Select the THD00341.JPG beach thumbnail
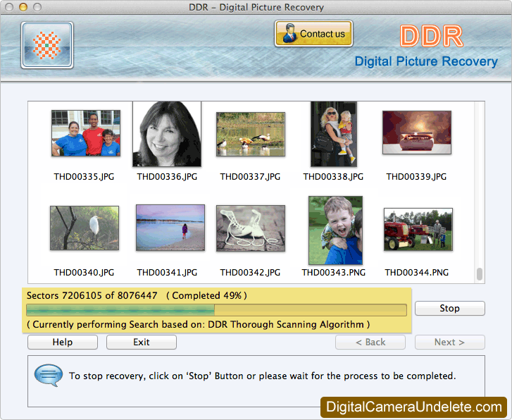 (170, 228)
